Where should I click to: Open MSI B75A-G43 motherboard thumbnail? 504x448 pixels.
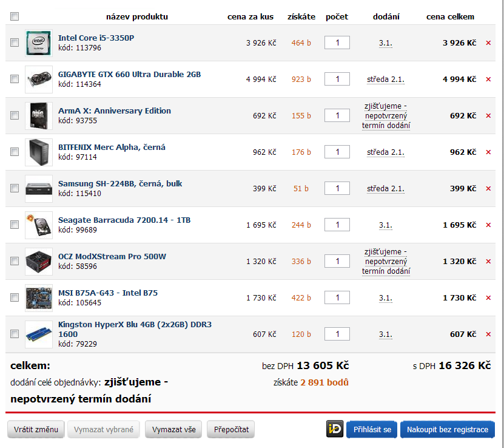coord(39,298)
